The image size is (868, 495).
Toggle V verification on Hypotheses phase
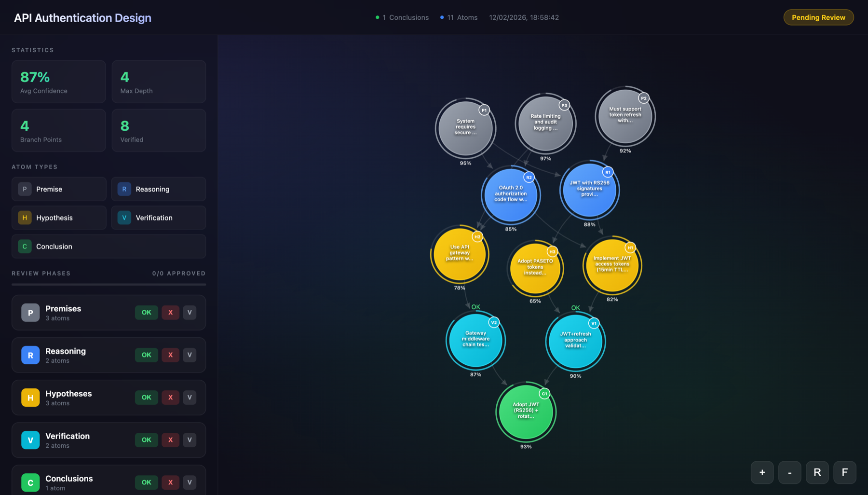190,397
